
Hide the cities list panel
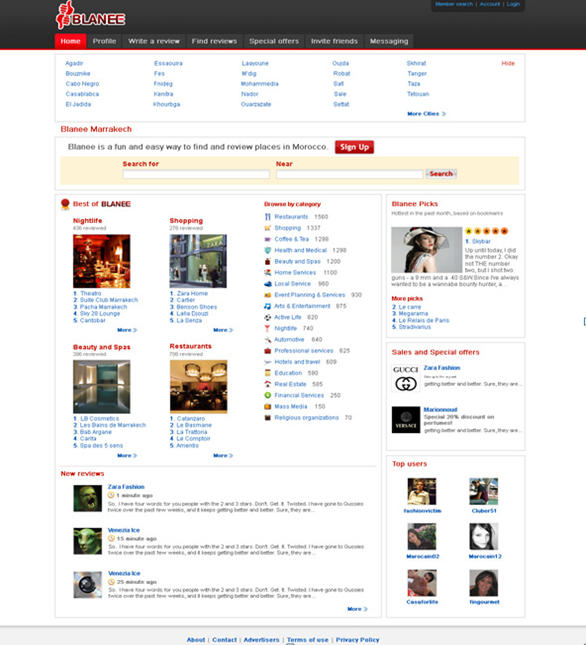(508, 63)
